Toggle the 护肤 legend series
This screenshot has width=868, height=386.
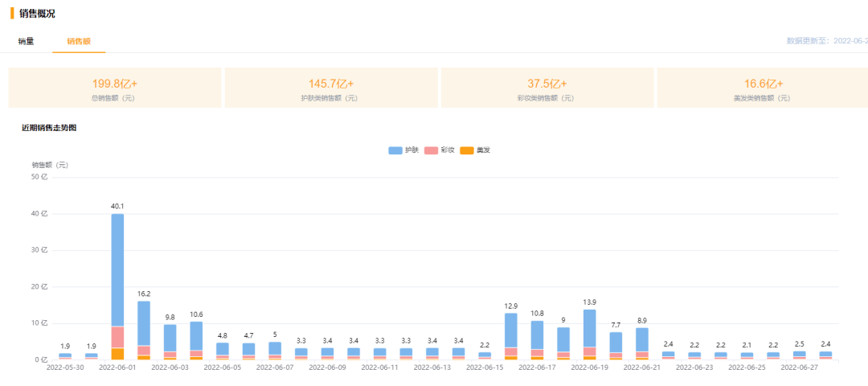coord(403,150)
